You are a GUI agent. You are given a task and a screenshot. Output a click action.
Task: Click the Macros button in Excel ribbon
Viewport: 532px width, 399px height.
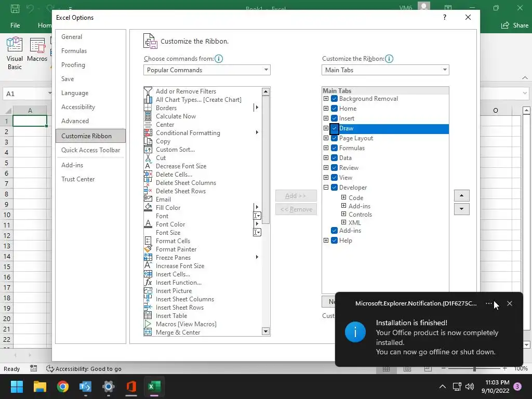click(37, 51)
